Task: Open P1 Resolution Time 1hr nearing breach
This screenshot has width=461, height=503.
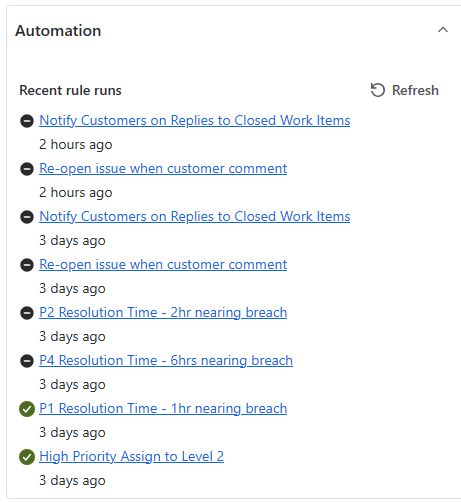Action: pyautogui.click(x=163, y=408)
